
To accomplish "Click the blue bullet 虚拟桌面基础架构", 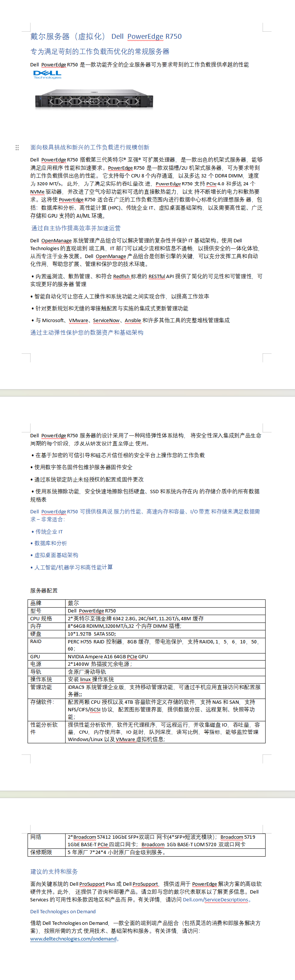I will (x=54, y=555).
